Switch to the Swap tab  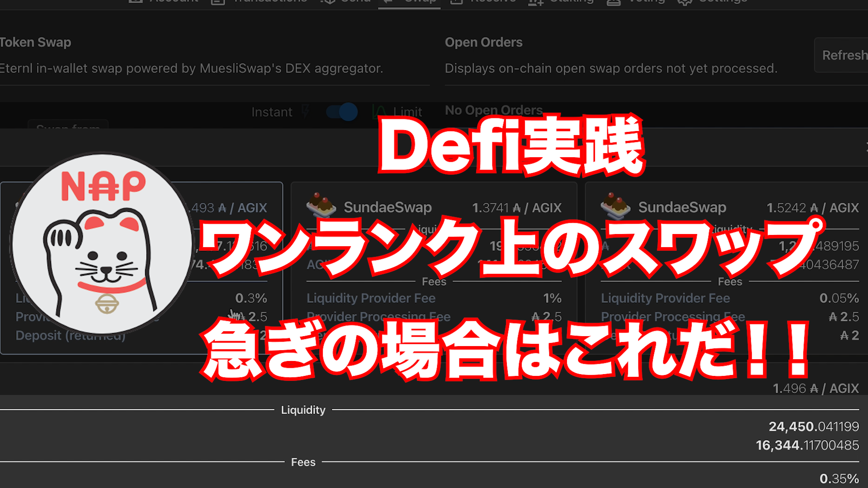pos(409,2)
